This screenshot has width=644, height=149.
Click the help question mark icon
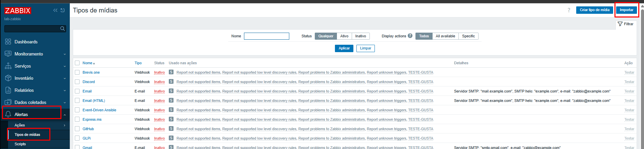click(x=569, y=10)
